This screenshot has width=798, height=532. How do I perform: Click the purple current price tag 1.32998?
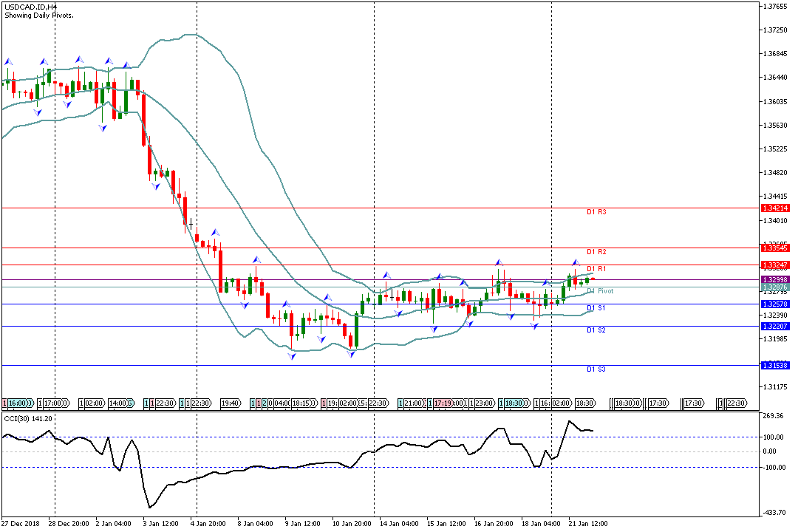click(x=775, y=280)
